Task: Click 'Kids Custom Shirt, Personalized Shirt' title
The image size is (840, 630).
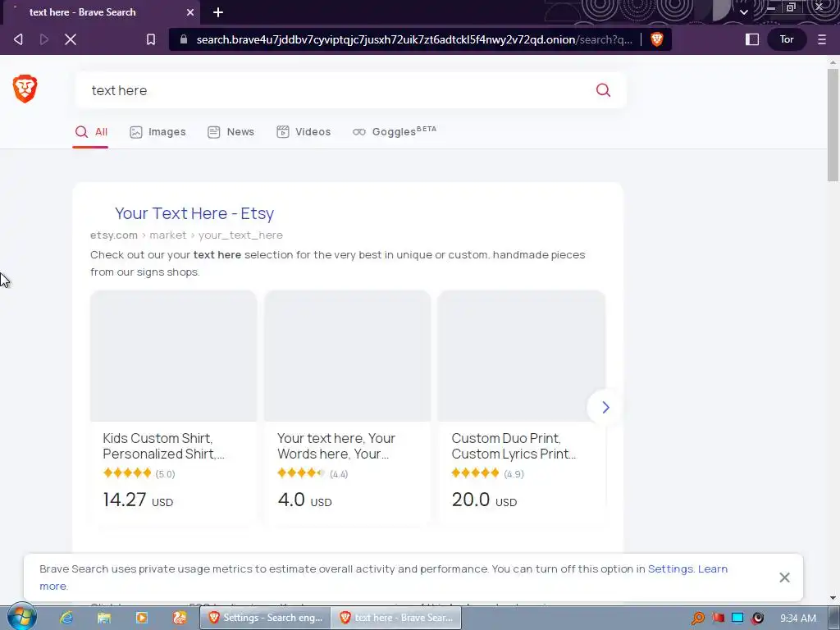Action: click(x=163, y=445)
